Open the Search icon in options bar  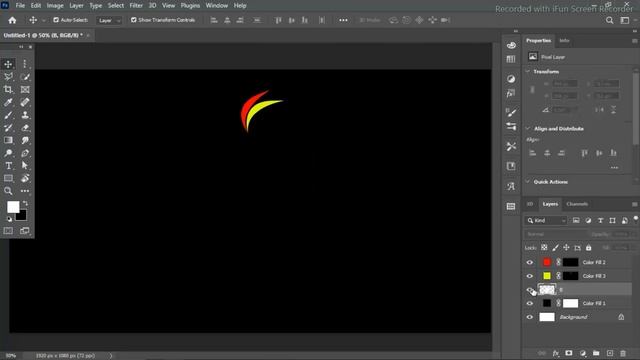(x=609, y=20)
